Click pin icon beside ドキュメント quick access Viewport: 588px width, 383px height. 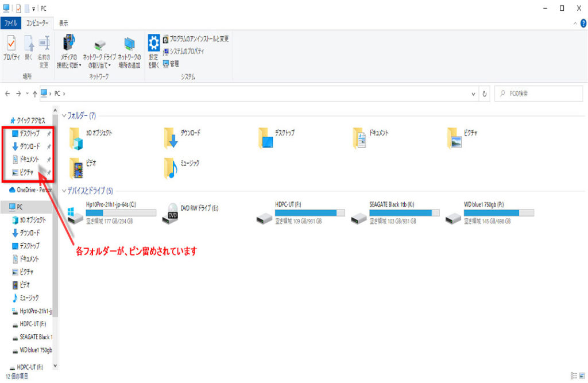[49, 160]
